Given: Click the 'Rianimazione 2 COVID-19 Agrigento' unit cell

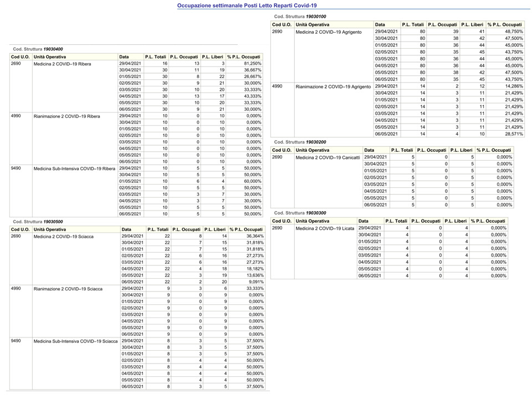Looking at the screenshot, I should tap(334, 87).
